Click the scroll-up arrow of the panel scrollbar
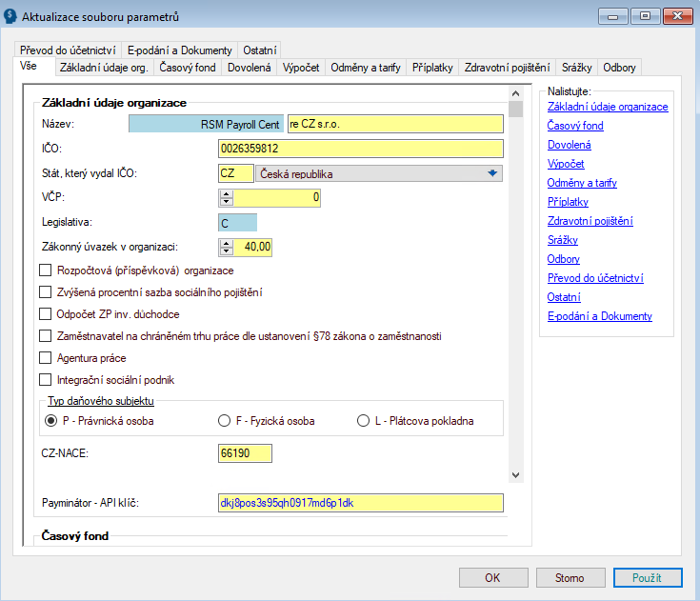Screen dimensions: 700x601 click(x=515, y=94)
